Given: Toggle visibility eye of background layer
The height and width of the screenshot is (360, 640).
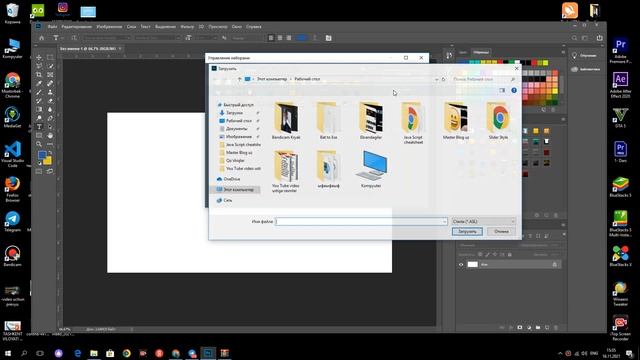Looking at the screenshot, I should 461,264.
